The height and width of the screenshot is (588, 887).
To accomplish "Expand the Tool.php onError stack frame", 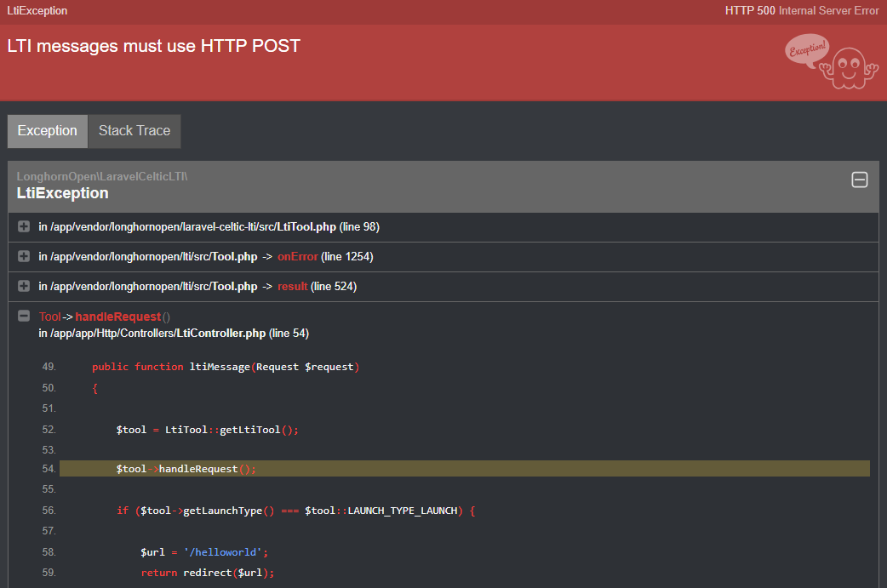I will pos(23,256).
